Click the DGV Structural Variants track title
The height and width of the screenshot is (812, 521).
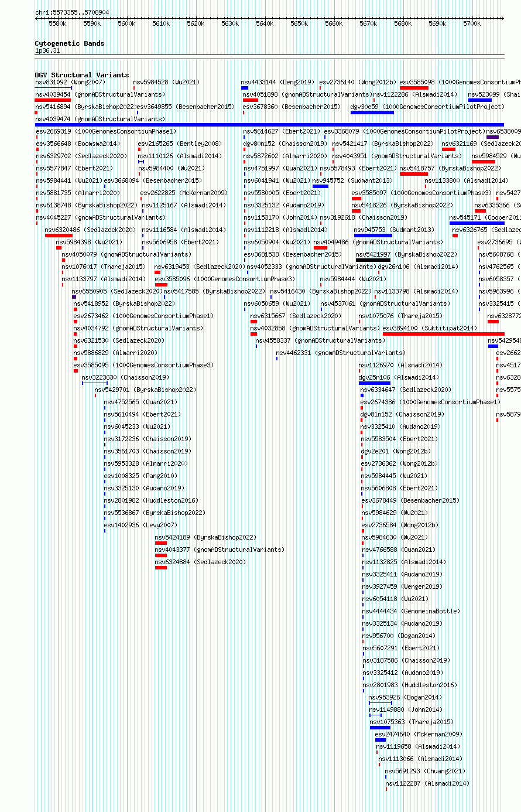click(82, 75)
